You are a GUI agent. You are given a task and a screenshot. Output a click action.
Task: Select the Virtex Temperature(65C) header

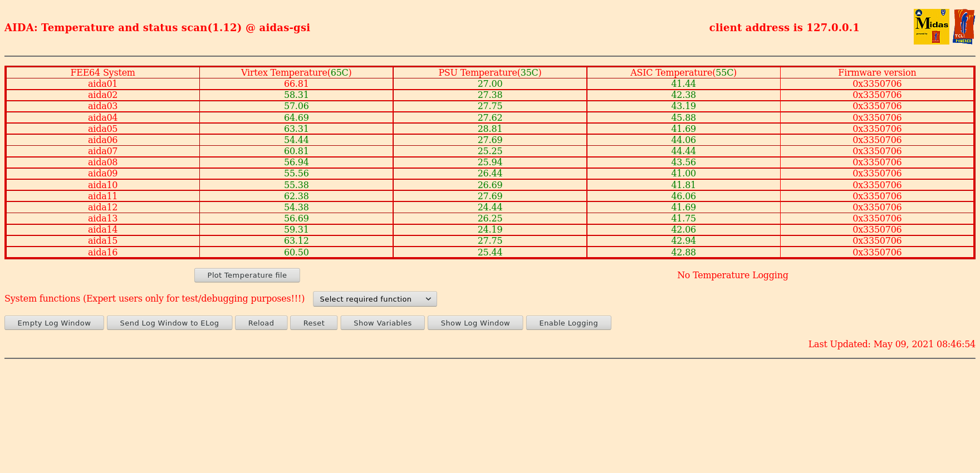pos(296,72)
